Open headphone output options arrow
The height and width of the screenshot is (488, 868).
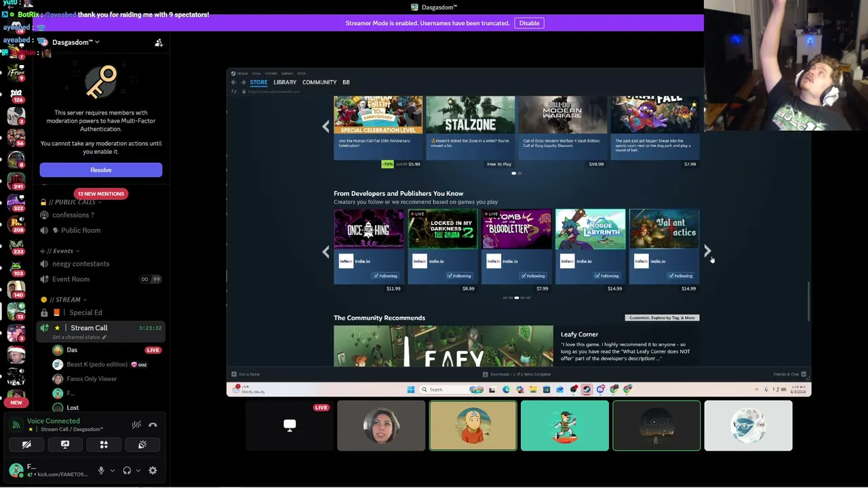coord(138,470)
